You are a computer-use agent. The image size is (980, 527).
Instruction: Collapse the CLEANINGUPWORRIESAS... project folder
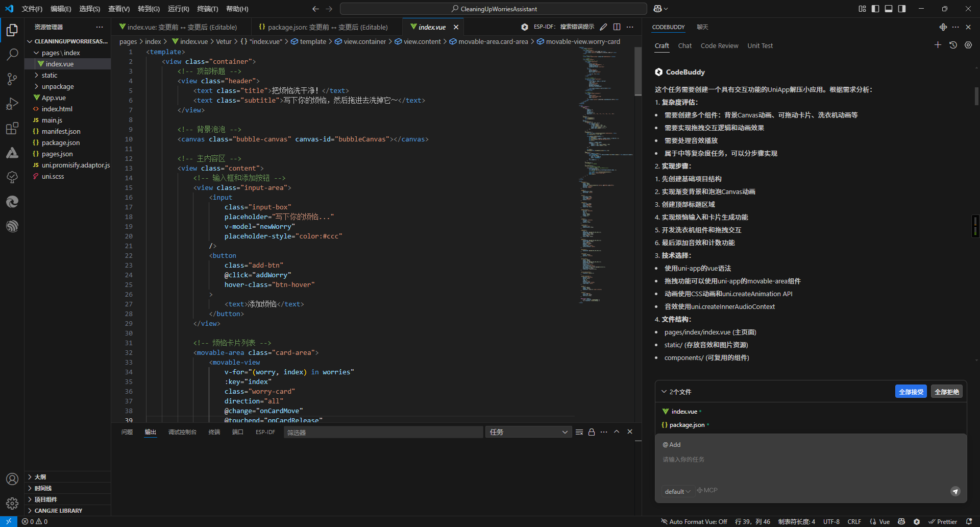click(x=68, y=41)
